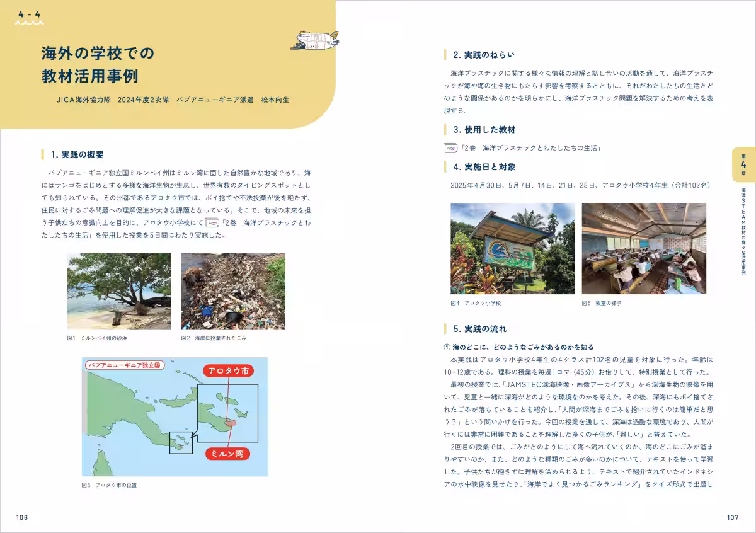Open the アロタウ小学校 school sign photo

coord(512,248)
